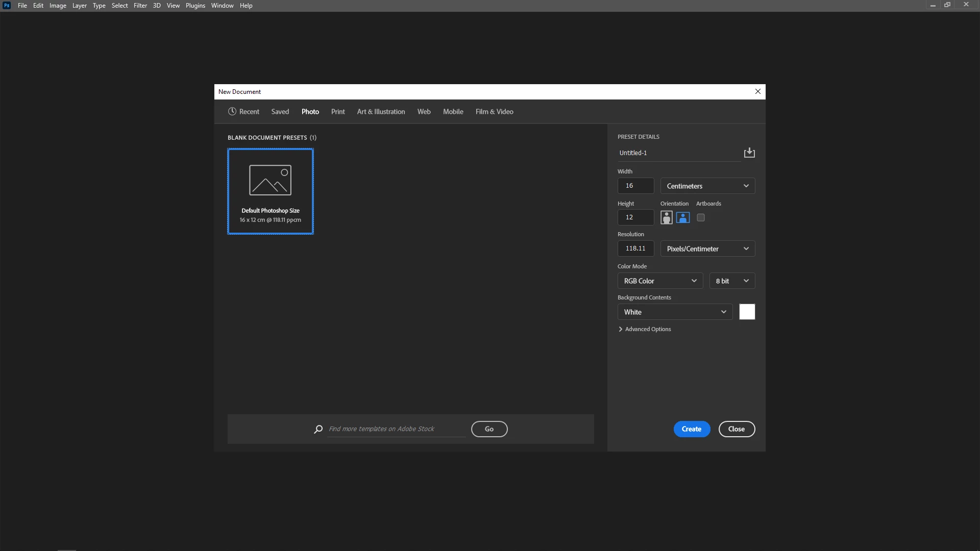Close the New Document dialog with X
Viewport: 980px width, 551px height.
[757, 91]
